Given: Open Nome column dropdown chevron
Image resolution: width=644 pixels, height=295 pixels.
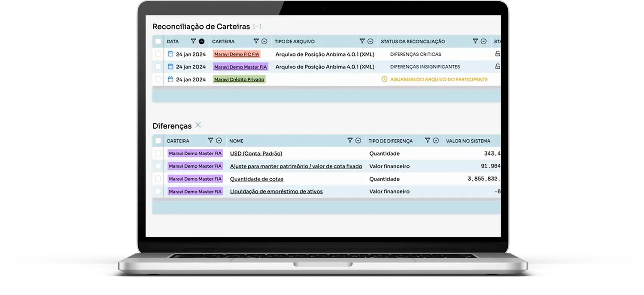Looking at the screenshot, I should [x=358, y=141].
